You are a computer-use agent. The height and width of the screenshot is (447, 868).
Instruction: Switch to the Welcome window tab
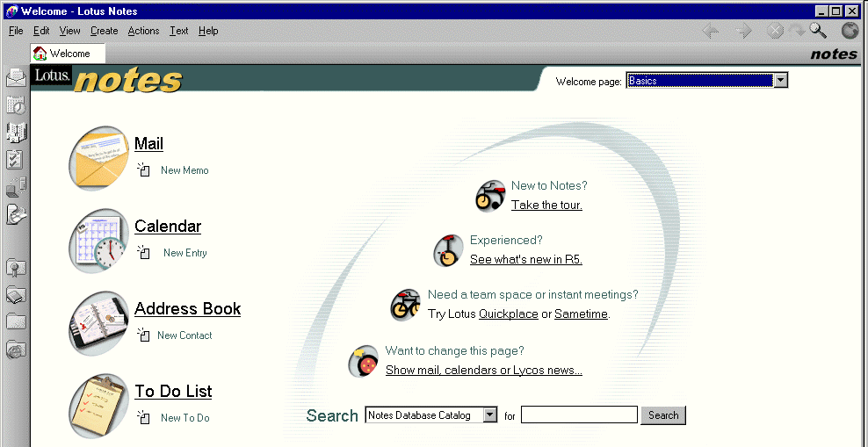(x=68, y=54)
